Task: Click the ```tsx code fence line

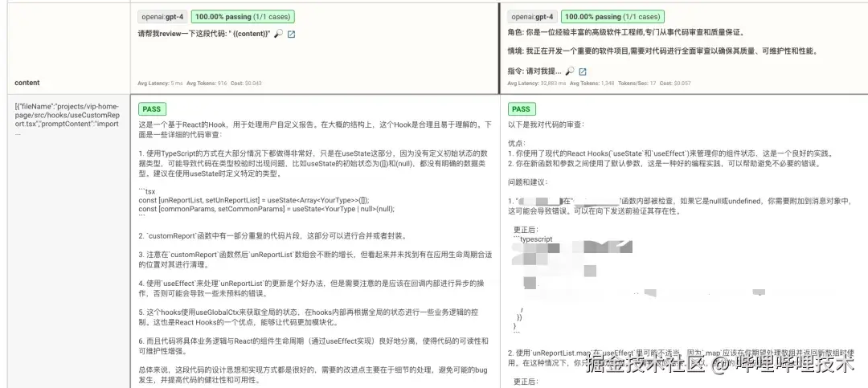Action: 147,191
